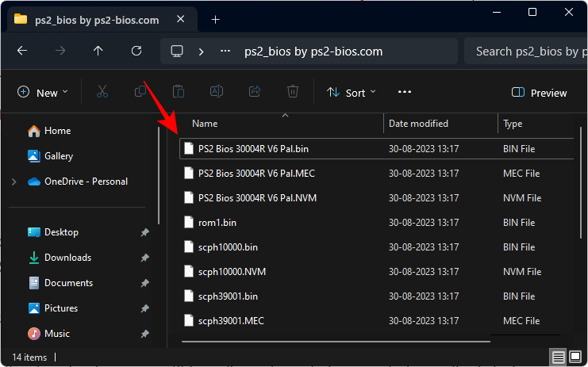
Task: Click the date modified of rom1.bin
Action: (424, 223)
